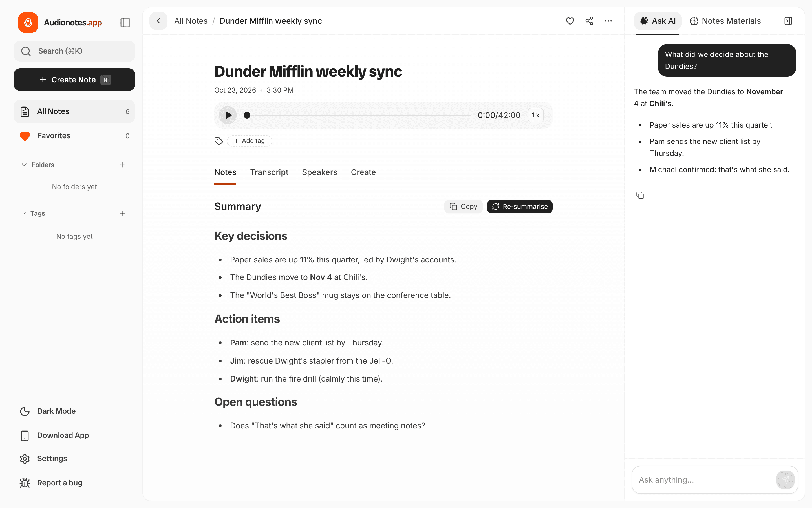Focus the Search field
The image size is (812, 508).
point(74,51)
